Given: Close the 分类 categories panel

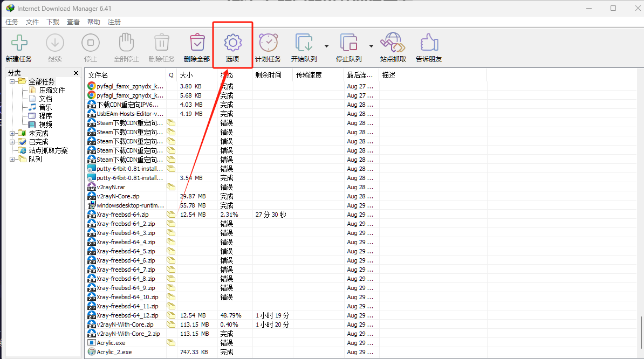Looking at the screenshot, I should pyautogui.click(x=76, y=73).
